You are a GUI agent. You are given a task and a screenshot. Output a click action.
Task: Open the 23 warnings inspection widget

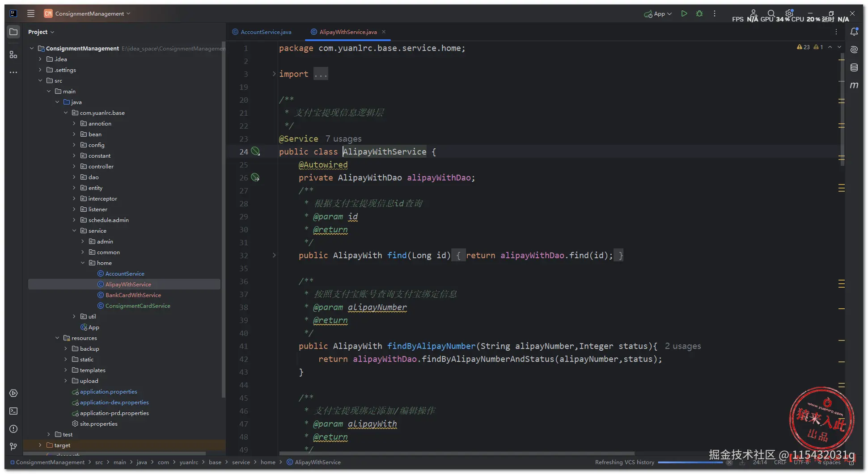tap(803, 47)
